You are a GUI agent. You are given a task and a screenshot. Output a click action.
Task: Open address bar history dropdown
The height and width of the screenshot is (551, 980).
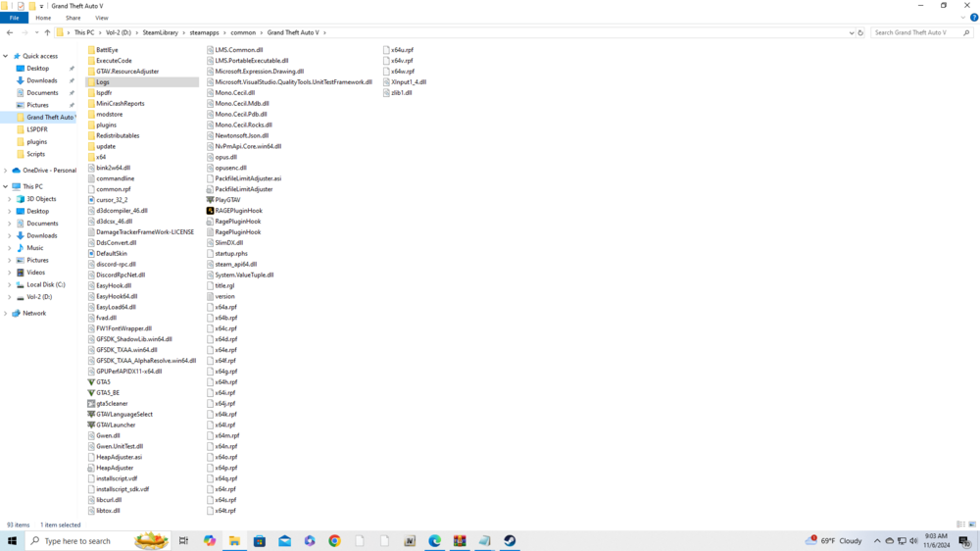852,32
